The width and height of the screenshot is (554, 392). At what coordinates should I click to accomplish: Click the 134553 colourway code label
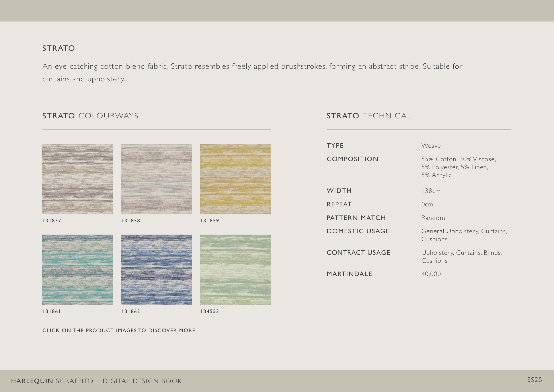(x=210, y=311)
